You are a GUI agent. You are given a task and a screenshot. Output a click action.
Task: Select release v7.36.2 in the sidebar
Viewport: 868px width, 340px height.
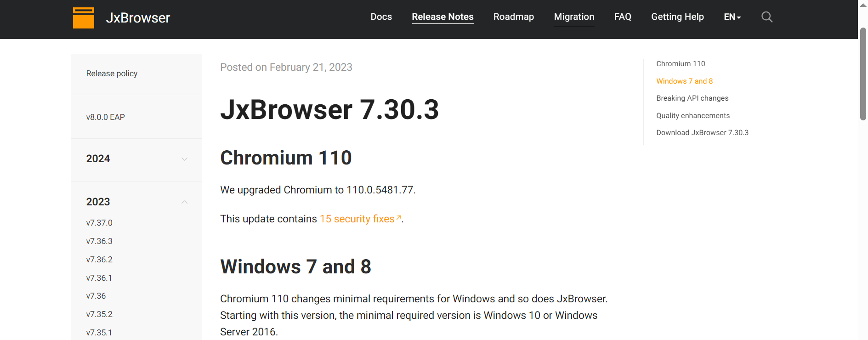(99, 260)
